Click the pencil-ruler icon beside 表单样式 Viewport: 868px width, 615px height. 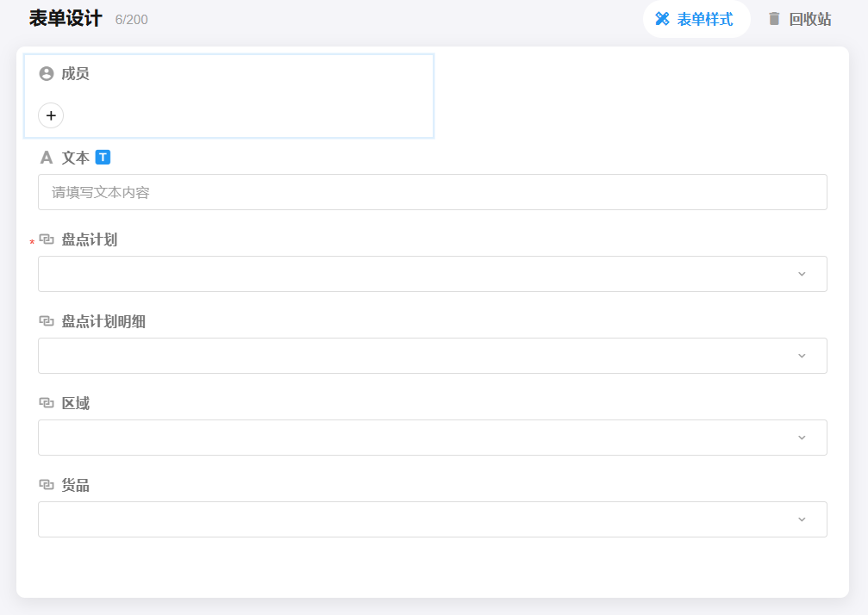(662, 19)
